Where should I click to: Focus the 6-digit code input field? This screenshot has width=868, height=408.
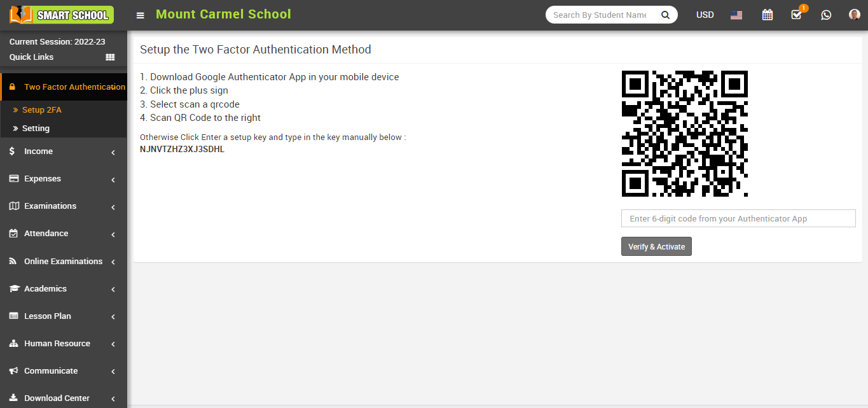point(738,218)
